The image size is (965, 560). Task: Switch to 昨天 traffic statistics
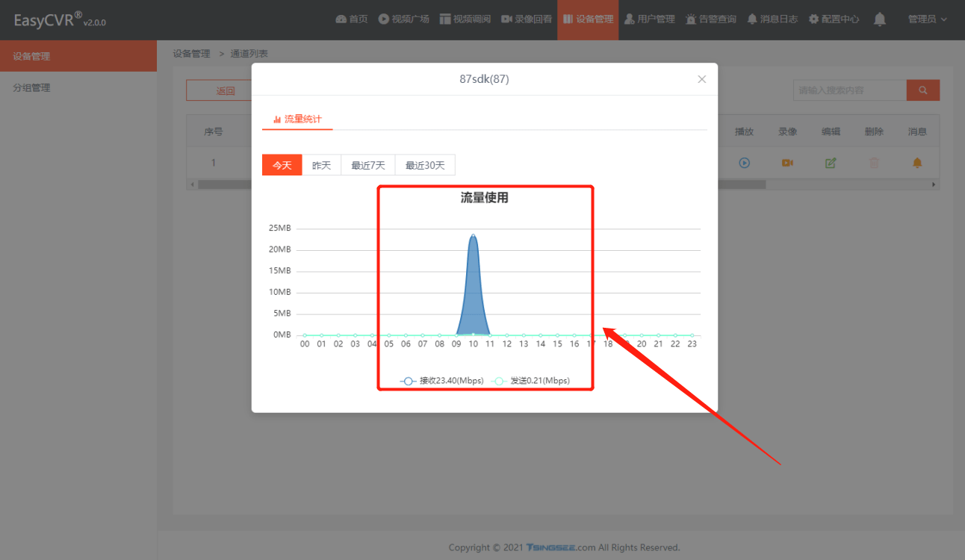pyautogui.click(x=321, y=165)
